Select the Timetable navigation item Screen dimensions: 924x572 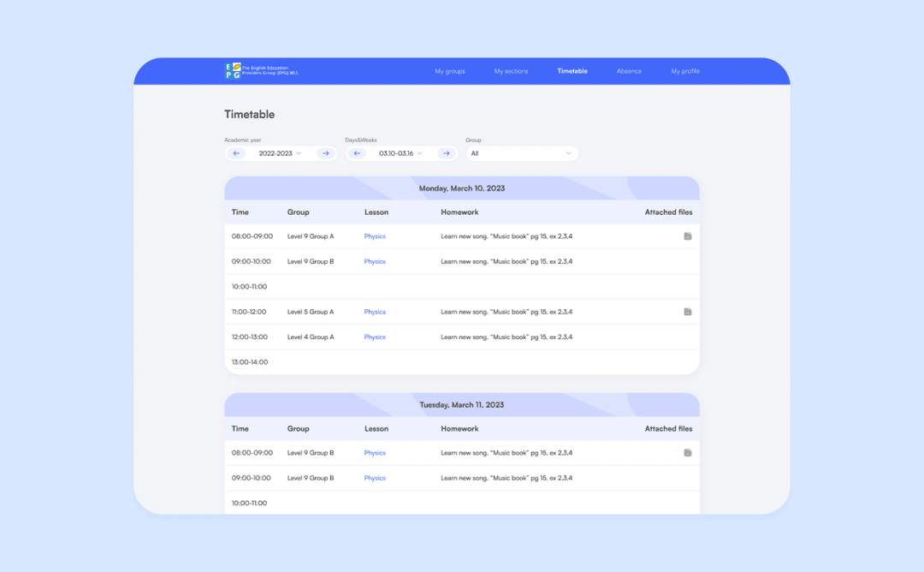click(x=572, y=71)
